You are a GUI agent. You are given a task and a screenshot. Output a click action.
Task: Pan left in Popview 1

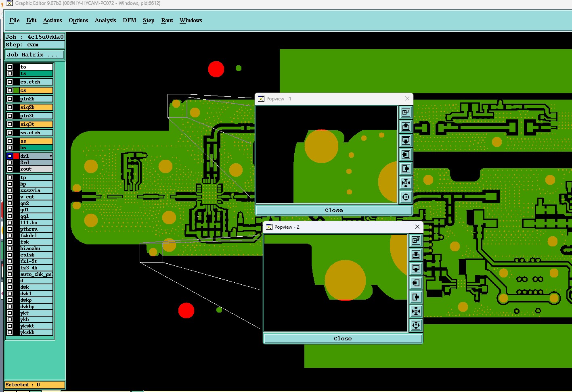(406, 154)
